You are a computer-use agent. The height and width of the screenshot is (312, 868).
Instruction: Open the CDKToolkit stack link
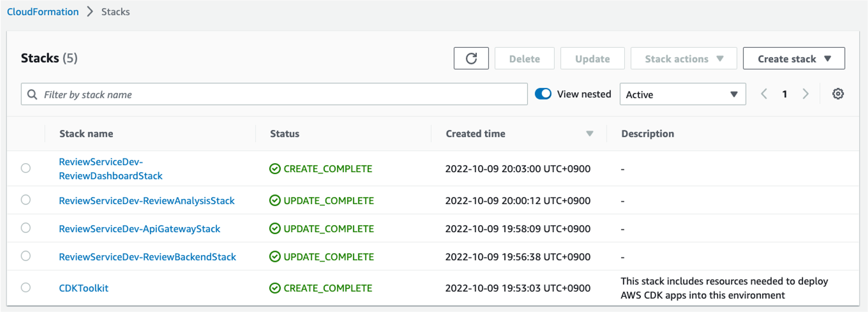click(83, 288)
